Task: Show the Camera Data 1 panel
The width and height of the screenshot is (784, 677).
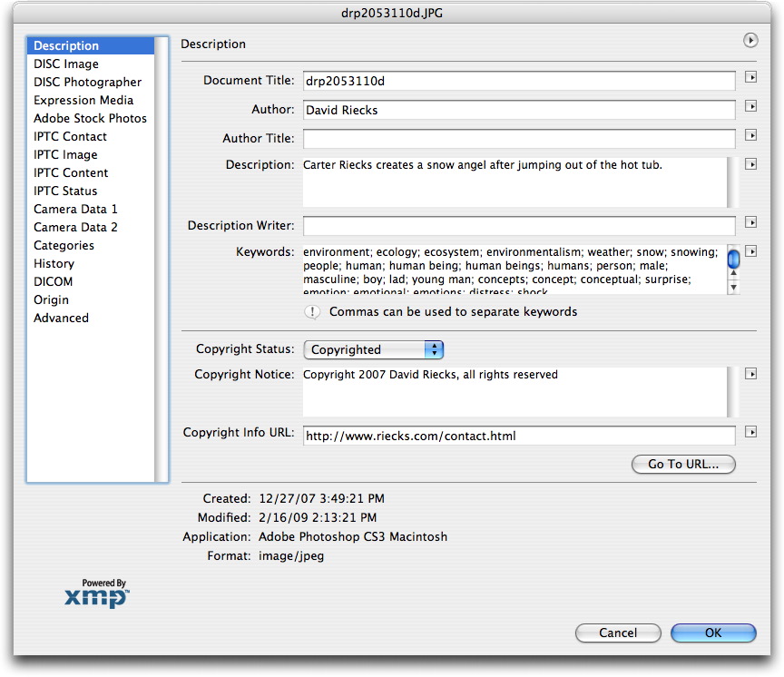Action: click(91, 209)
